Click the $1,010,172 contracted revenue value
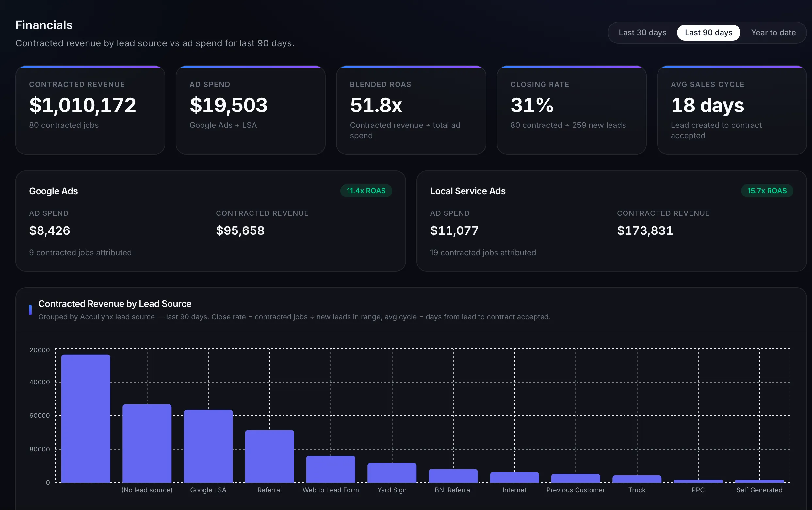812x510 pixels. click(83, 105)
